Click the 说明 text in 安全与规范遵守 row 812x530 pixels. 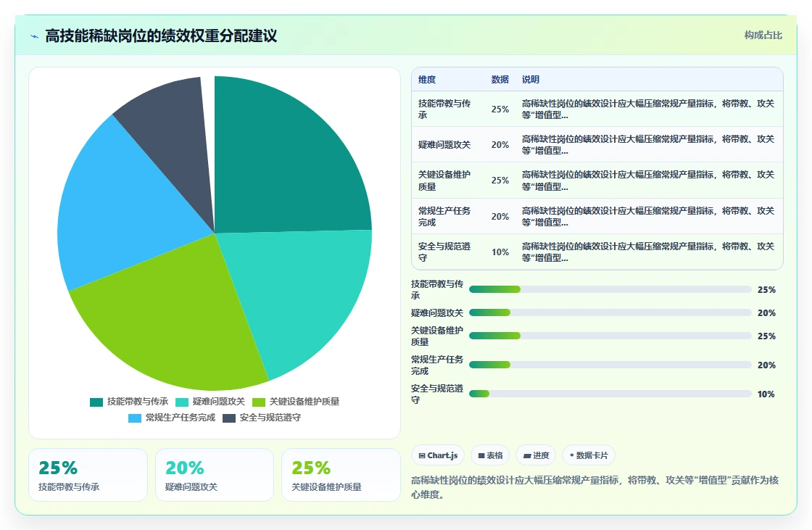point(648,252)
